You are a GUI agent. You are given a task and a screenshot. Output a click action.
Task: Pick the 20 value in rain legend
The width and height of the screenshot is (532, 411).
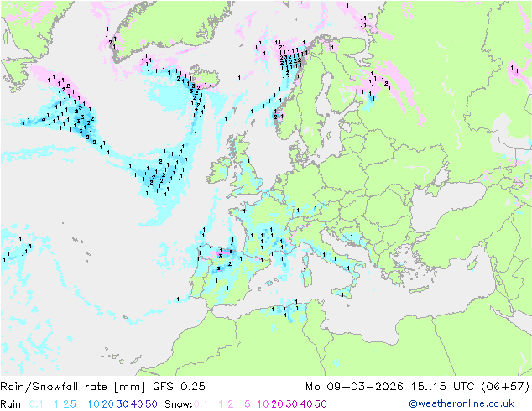click(x=107, y=404)
